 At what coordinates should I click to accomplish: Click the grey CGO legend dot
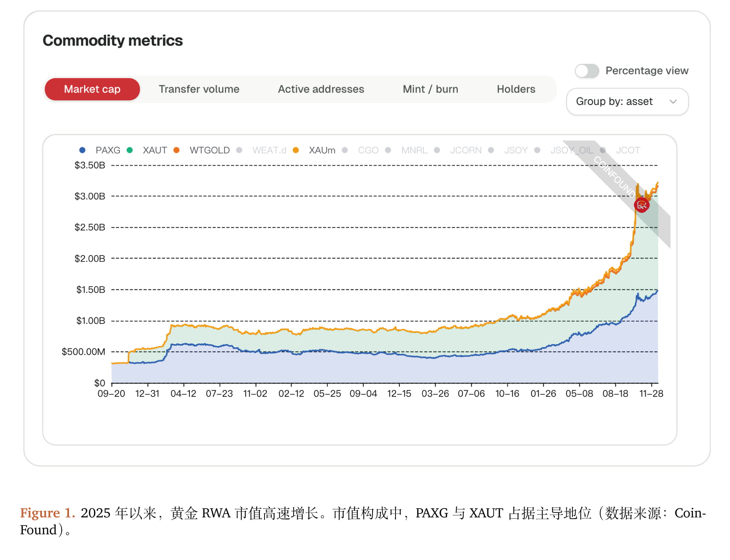click(x=345, y=150)
